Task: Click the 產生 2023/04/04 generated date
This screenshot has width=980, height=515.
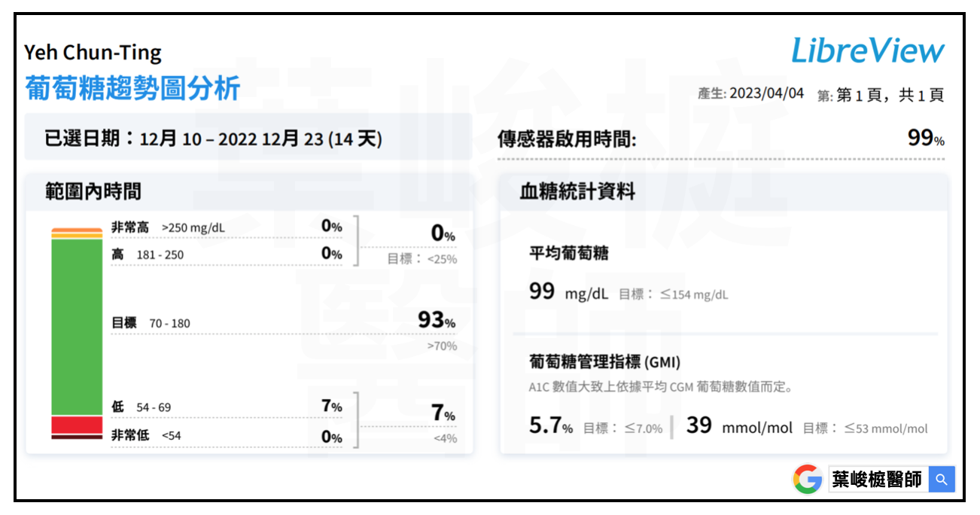Action: 750,94
